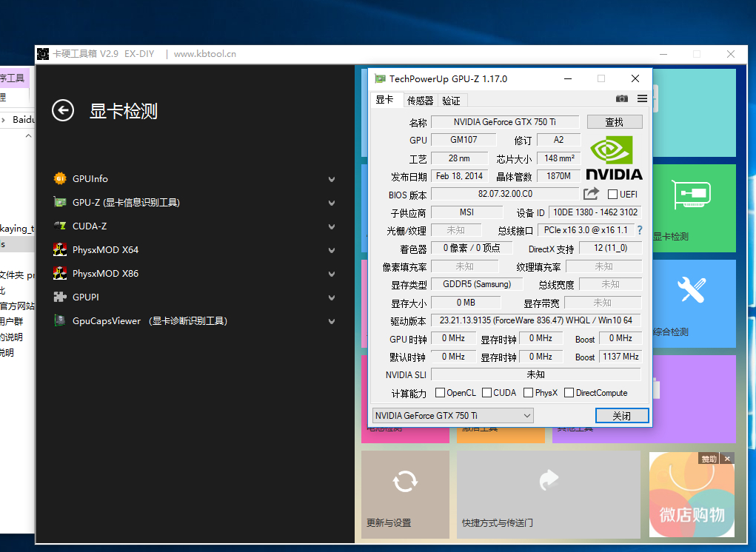Click the 查找 lookup button

click(x=615, y=122)
